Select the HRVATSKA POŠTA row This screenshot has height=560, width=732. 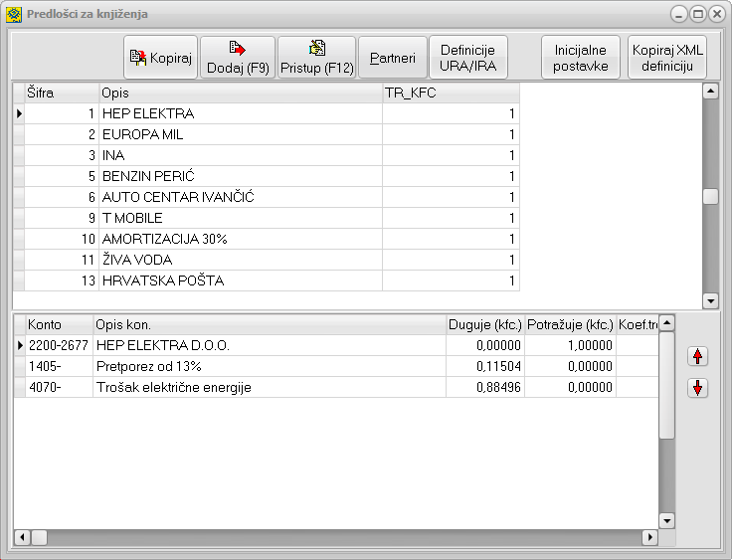pos(267,280)
